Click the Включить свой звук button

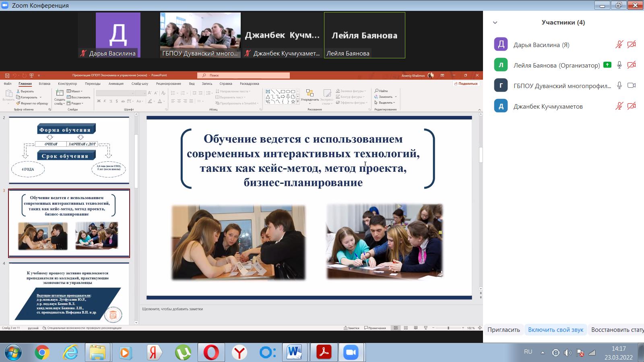(x=555, y=330)
